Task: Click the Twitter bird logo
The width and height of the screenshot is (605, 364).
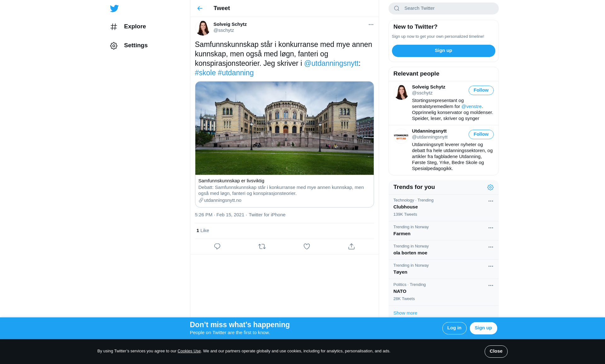Action: (114, 9)
